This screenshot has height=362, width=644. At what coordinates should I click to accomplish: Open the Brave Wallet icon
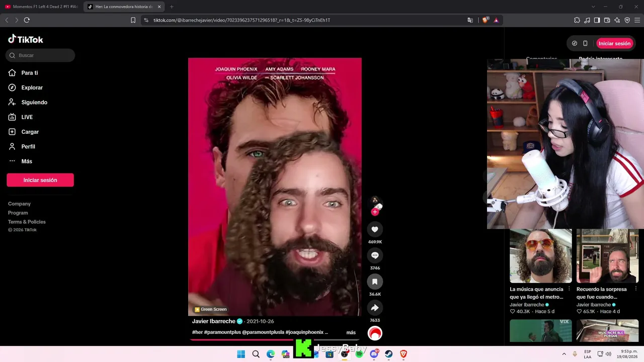[607, 20]
